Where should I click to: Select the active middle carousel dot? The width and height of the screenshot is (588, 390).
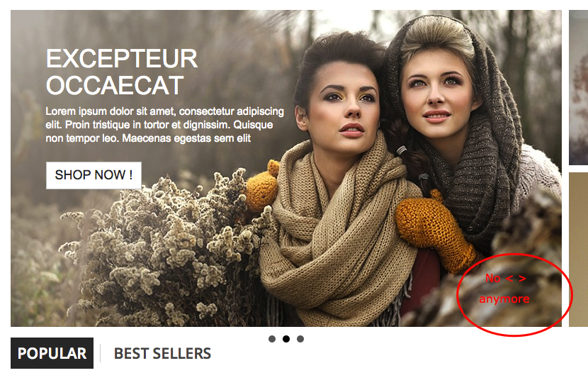coord(286,339)
